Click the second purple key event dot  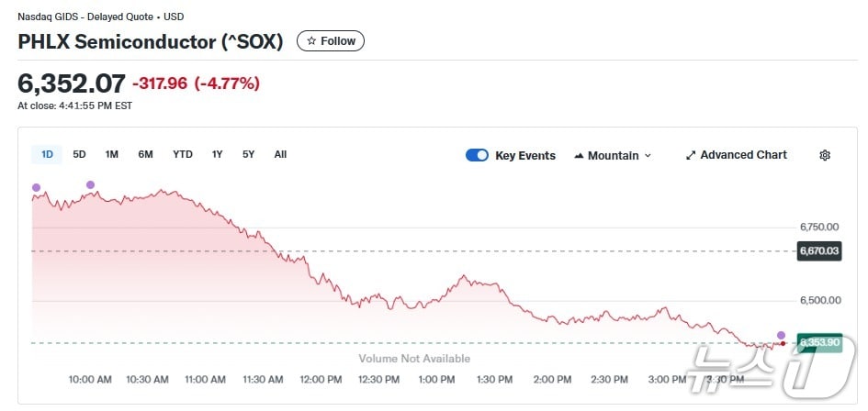click(90, 185)
